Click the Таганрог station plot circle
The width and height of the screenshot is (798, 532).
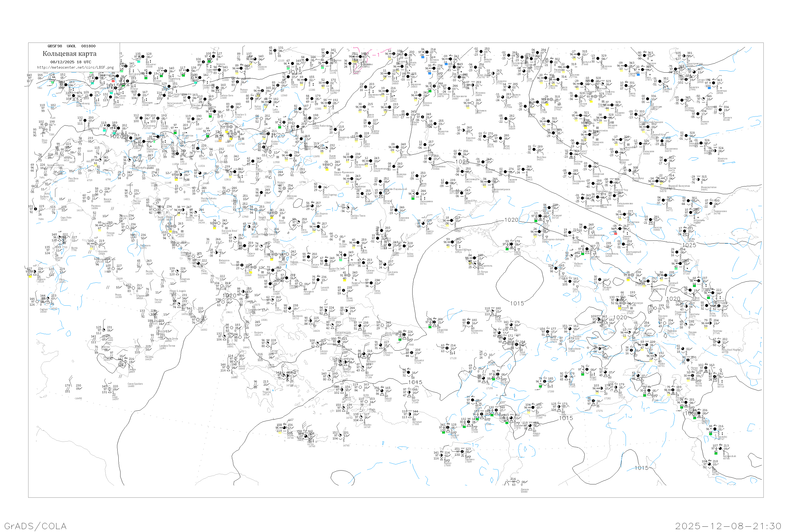[x=549, y=208]
